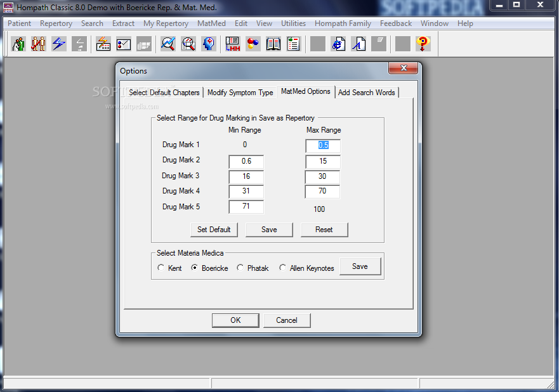The height and width of the screenshot is (392, 559).
Task: Click the 'Min Range' column header
Action: coord(244,130)
